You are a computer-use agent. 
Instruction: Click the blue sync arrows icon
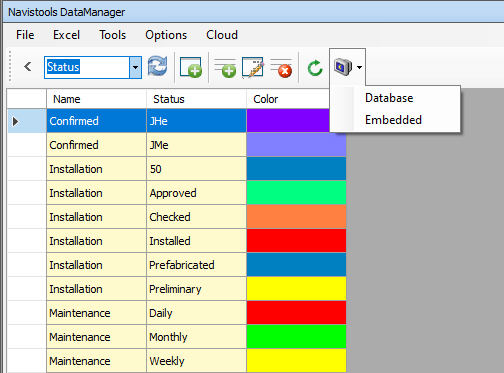click(157, 66)
